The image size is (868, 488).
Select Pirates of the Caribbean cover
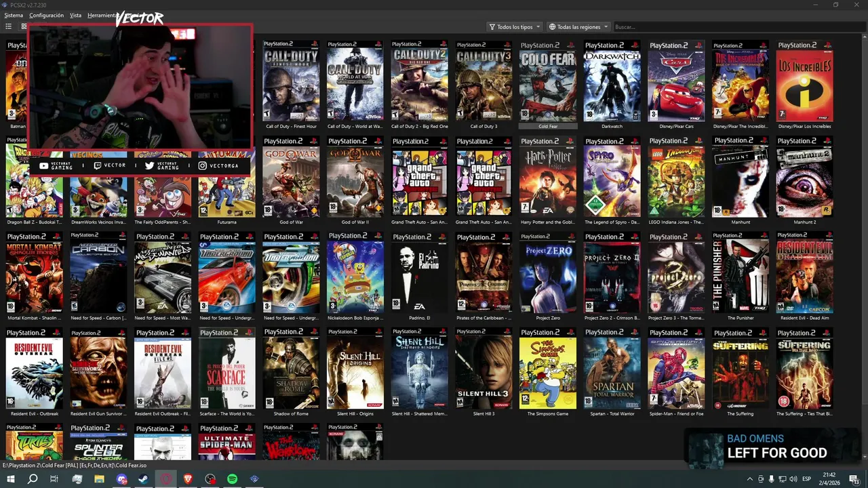tap(484, 272)
